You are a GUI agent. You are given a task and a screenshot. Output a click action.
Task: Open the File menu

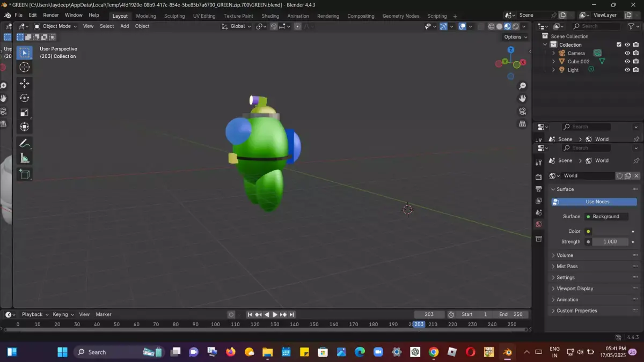[19, 15]
